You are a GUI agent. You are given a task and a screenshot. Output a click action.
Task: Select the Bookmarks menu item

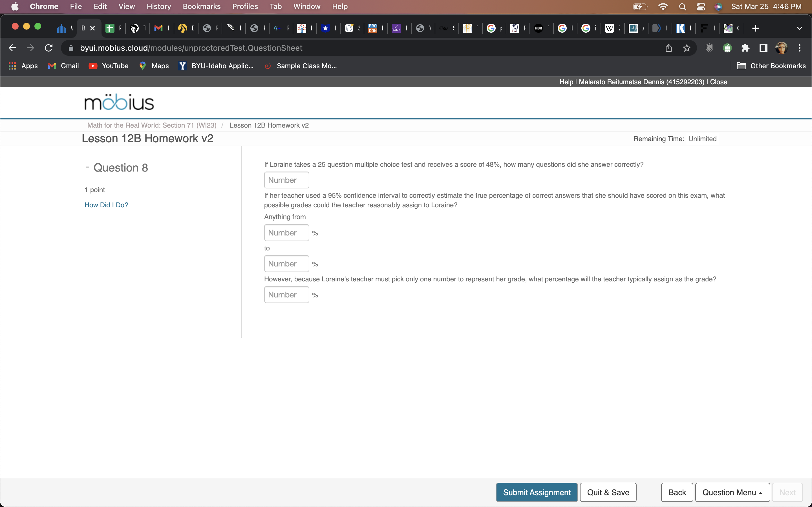201,6
